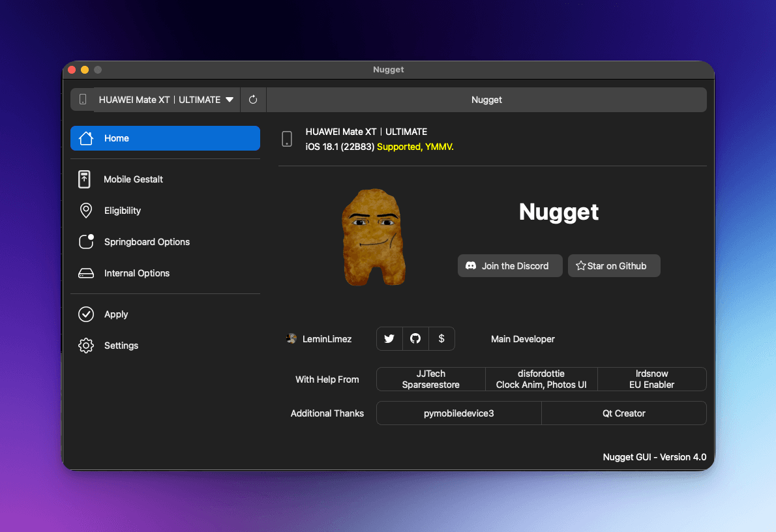Click the phone icon in top toolbar
This screenshot has width=776, height=532.
83,100
